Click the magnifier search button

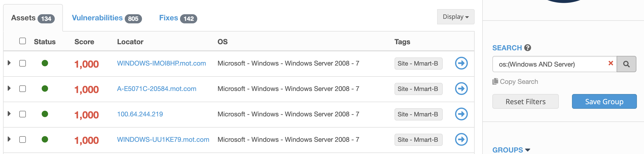[x=626, y=64]
